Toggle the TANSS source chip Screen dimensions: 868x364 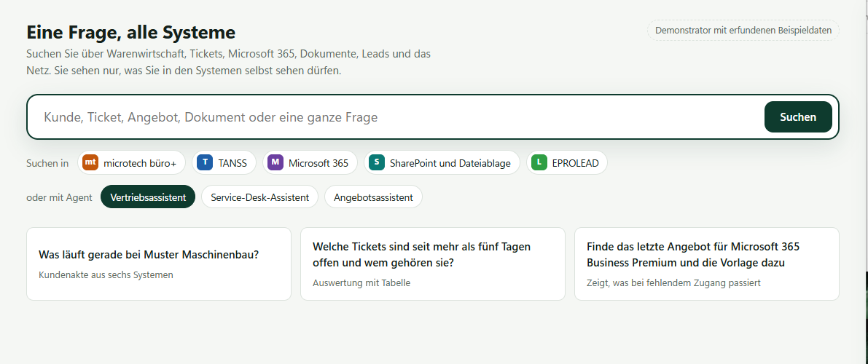coord(224,162)
